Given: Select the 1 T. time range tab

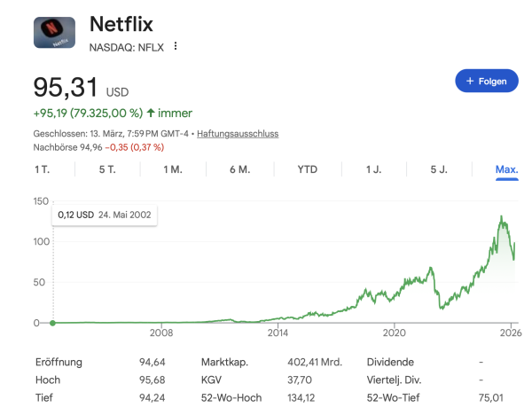Looking at the screenshot, I should pyautogui.click(x=42, y=169).
